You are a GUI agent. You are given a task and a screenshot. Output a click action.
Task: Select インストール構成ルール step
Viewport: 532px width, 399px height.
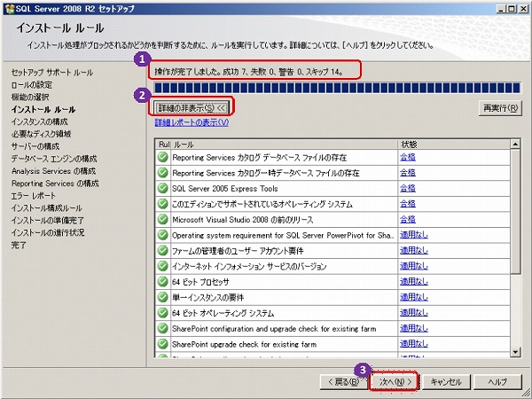(x=46, y=208)
